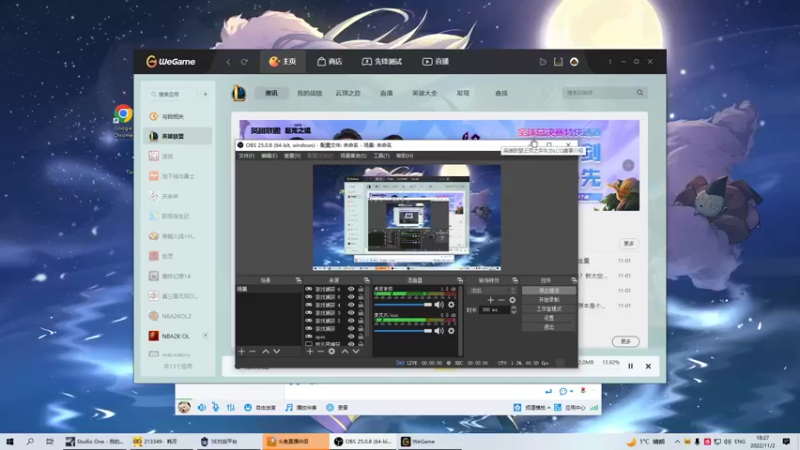Viewport: 800px width, 450px height.
Task: Cancel the download with X icon
Action: [x=648, y=366]
